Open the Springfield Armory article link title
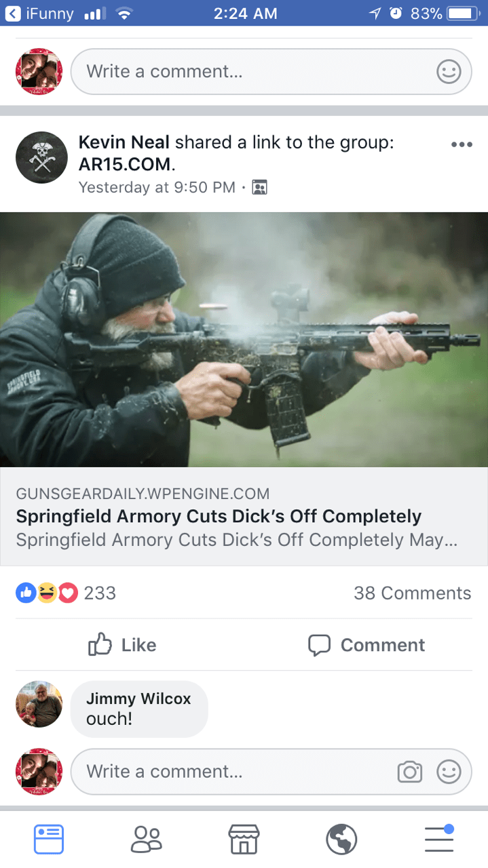The height and width of the screenshot is (868, 488). 219,516
